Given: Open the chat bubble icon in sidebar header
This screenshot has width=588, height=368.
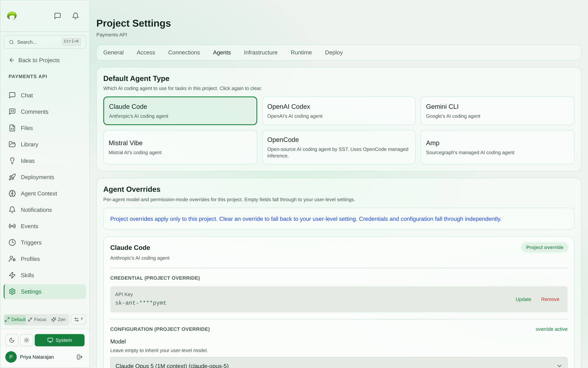Looking at the screenshot, I should 58,16.
